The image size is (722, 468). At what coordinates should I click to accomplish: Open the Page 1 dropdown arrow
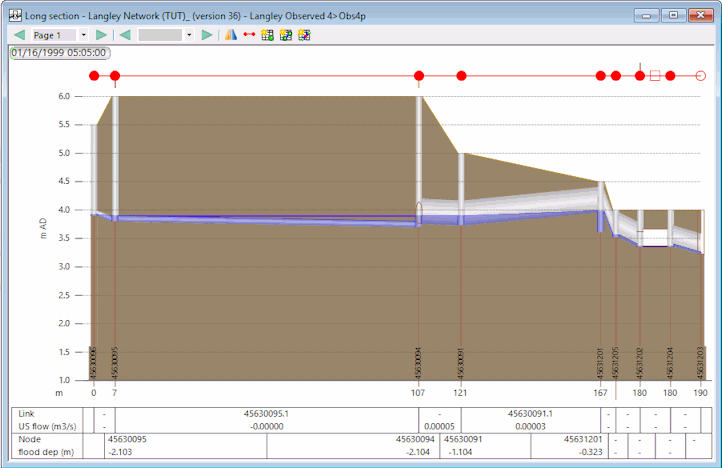(83, 35)
